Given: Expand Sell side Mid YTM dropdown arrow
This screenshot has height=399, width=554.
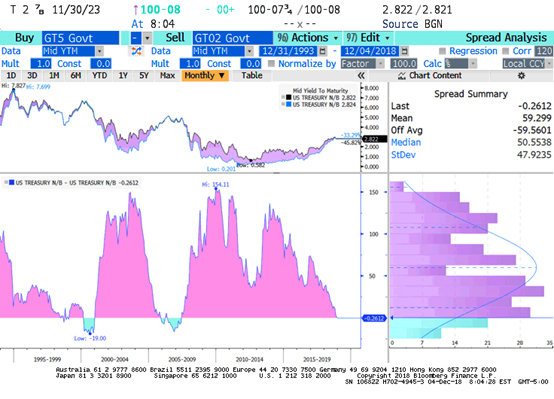Looking at the screenshot, I should (249, 51).
